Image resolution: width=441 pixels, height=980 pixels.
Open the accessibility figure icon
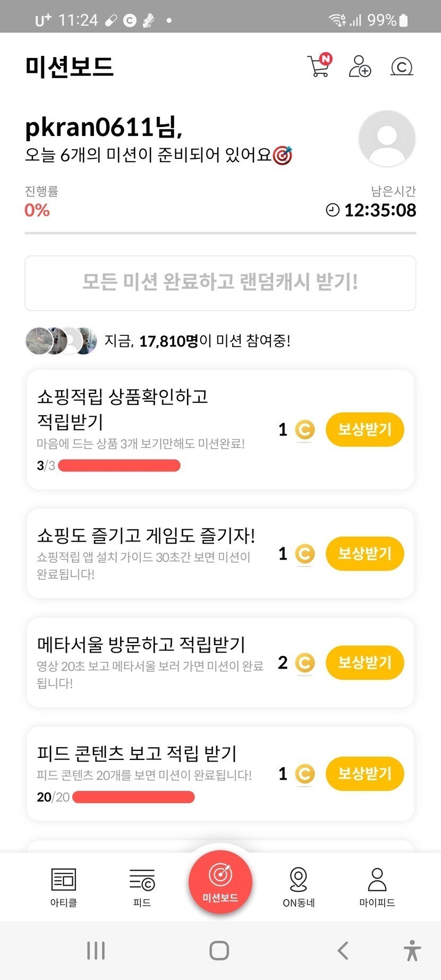click(412, 951)
